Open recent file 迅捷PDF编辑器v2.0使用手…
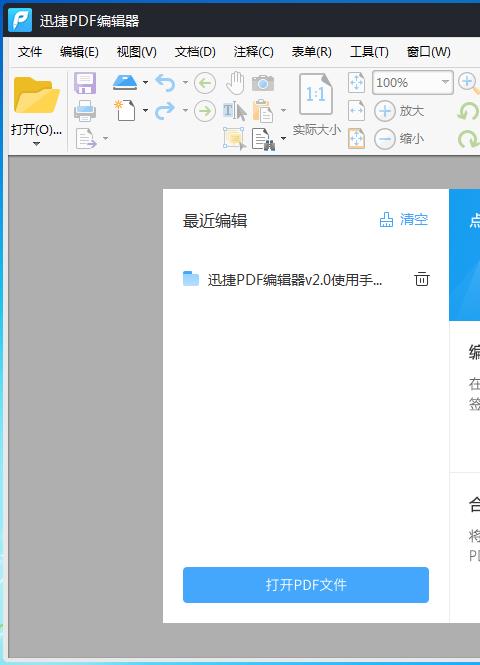The image size is (480, 665). click(x=295, y=279)
